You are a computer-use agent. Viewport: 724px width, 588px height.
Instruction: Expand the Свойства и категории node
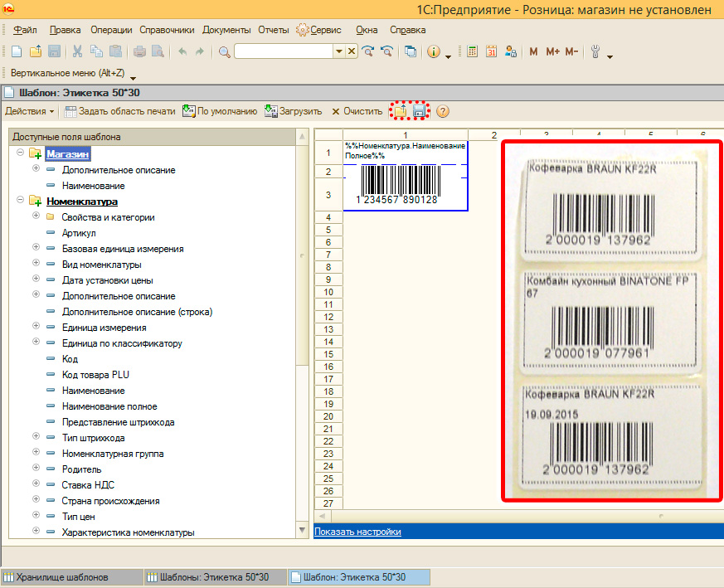pos(36,216)
